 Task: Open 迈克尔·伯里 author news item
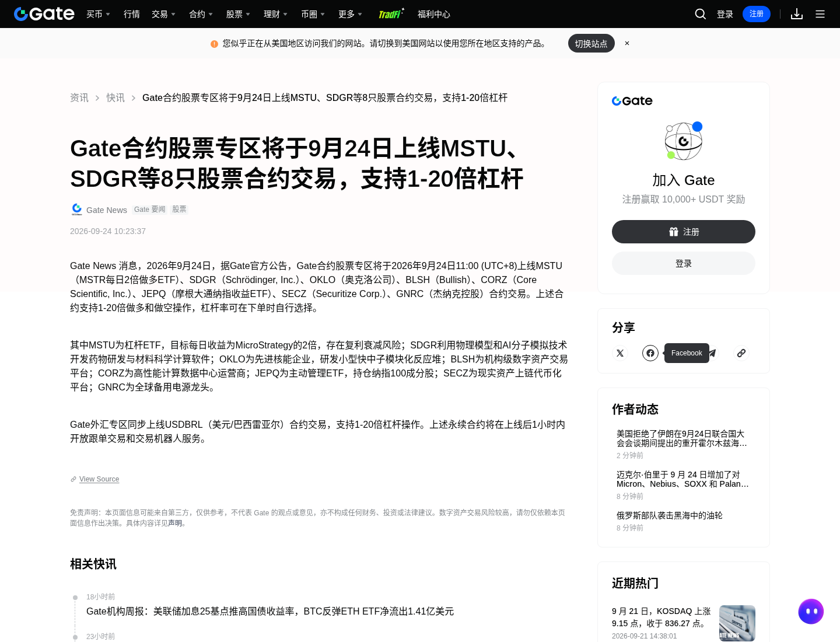tap(682, 479)
